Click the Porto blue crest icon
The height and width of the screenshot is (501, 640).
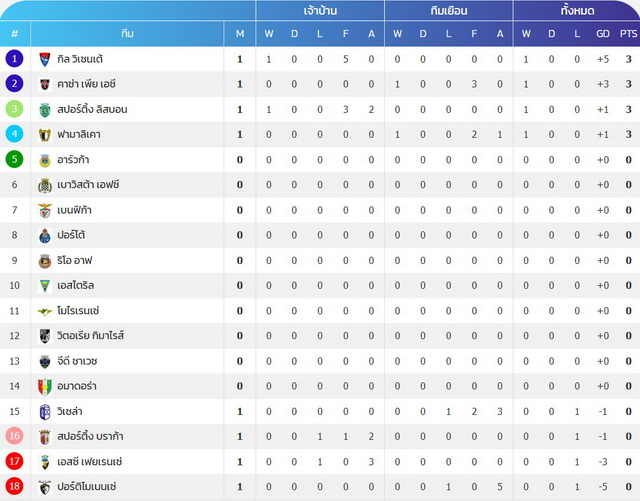pyautogui.click(x=44, y=236)
